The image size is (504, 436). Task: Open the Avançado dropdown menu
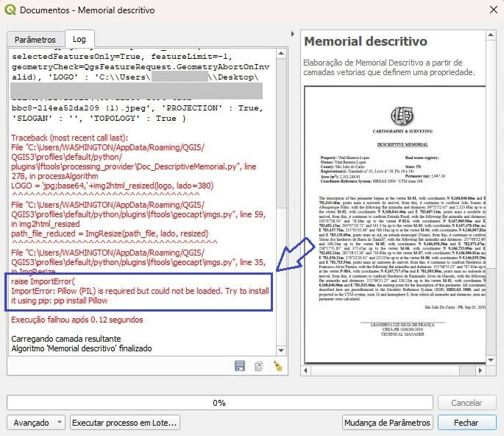click(35, 423)
